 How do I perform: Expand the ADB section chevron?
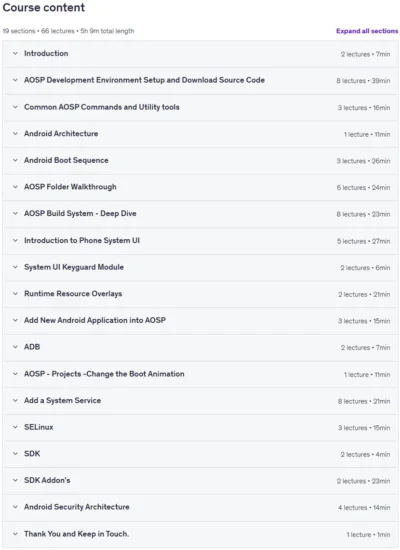[x=15, y=347]
